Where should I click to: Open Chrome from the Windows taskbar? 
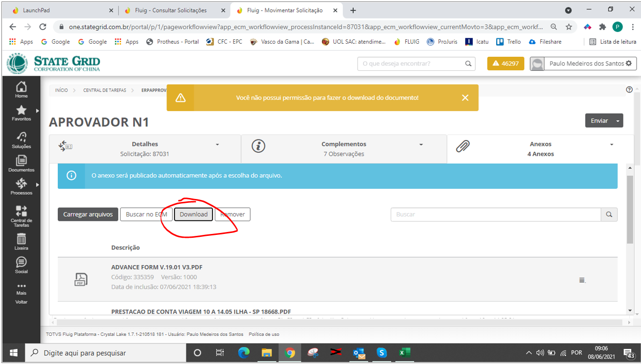coord(290,353)
